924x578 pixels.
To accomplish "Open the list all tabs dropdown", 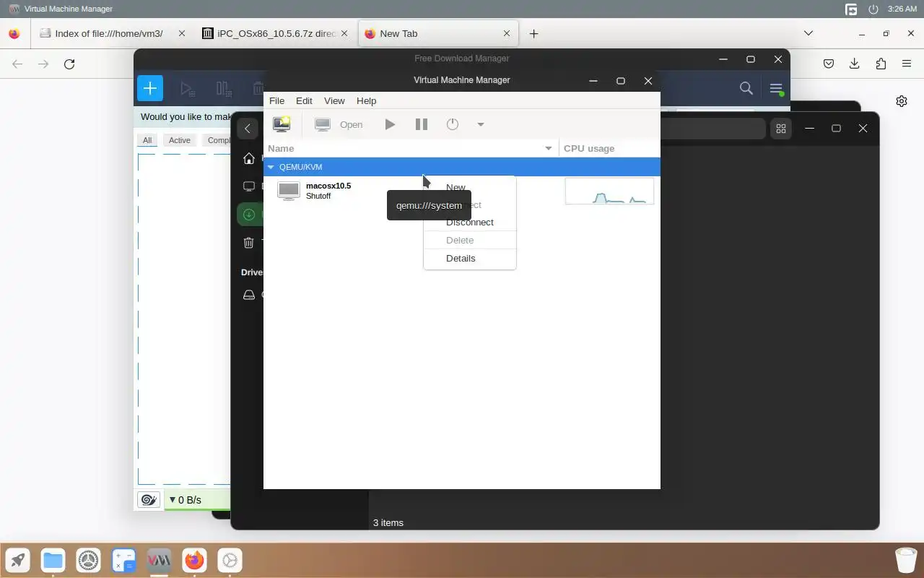I will 808,33.
